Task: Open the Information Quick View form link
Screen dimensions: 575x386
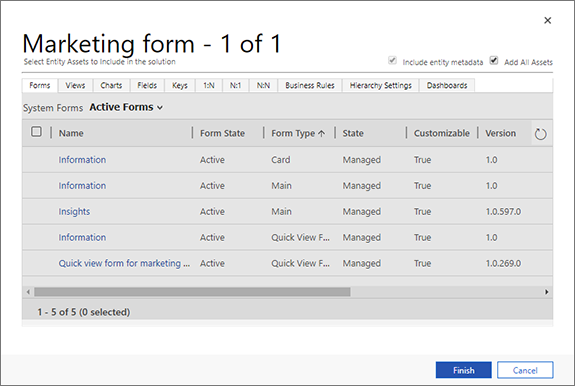Action: click(82, 238)
